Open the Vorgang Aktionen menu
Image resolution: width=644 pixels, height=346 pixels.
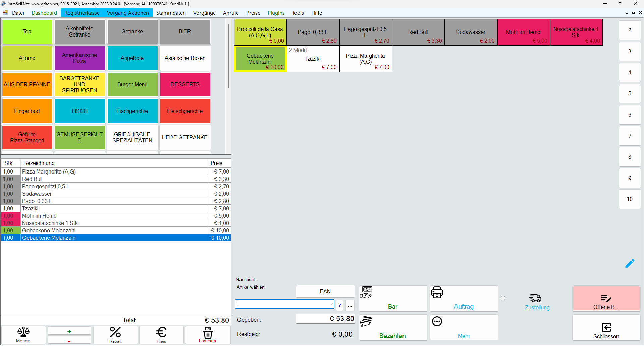128,13
